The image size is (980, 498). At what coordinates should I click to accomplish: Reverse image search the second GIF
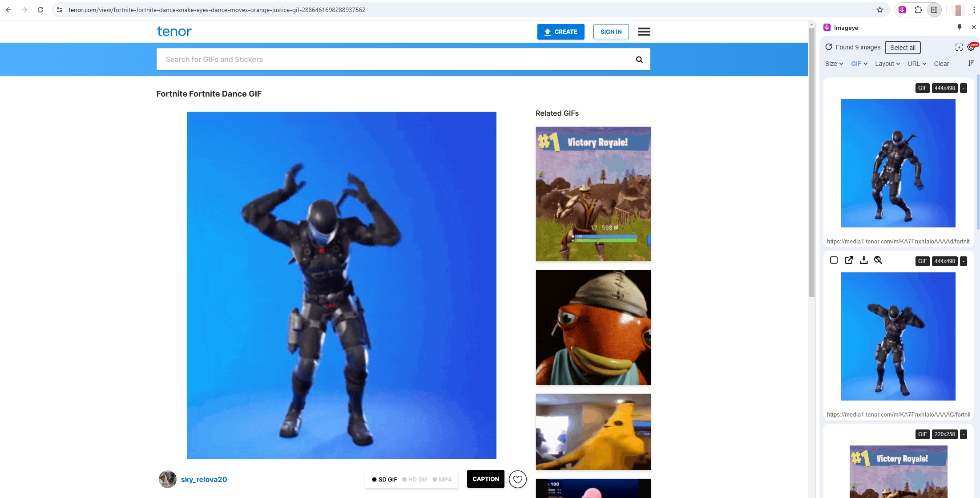pos(878,260)
